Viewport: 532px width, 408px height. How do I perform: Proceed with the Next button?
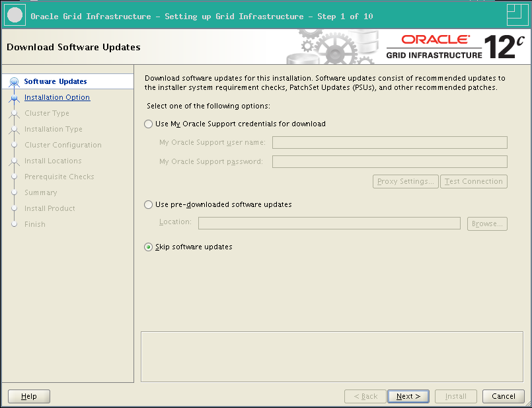click(x=408, y=396)
